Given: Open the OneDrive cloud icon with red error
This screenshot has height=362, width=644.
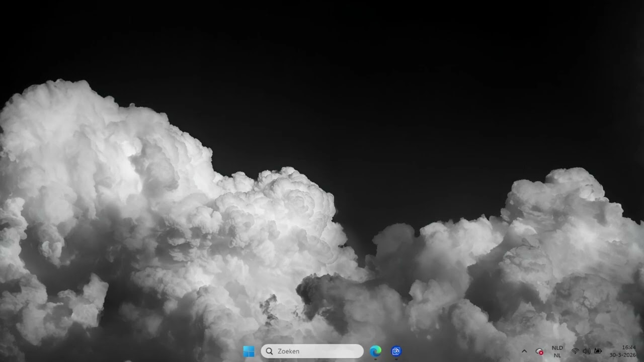Looking at the screenshot, I should 539,351.
